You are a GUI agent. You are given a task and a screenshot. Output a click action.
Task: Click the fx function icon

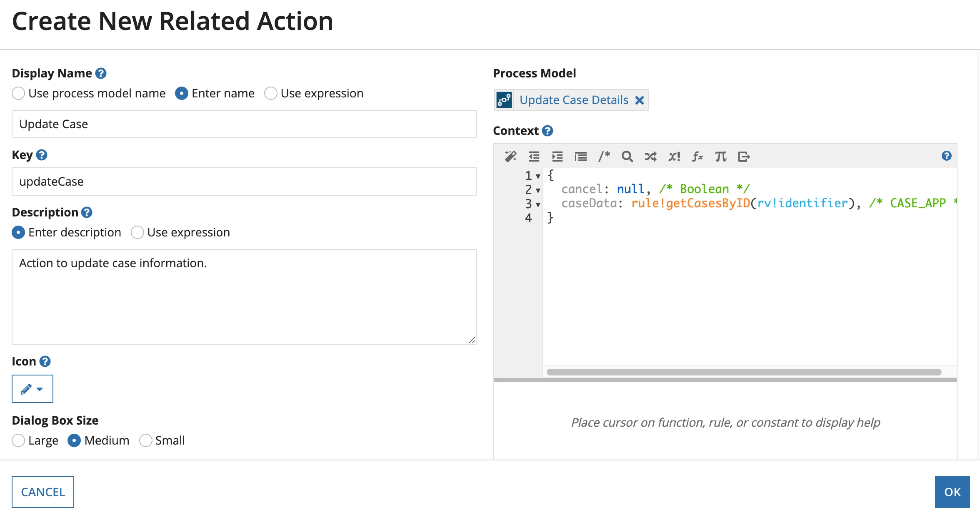[x=697, y=157]
